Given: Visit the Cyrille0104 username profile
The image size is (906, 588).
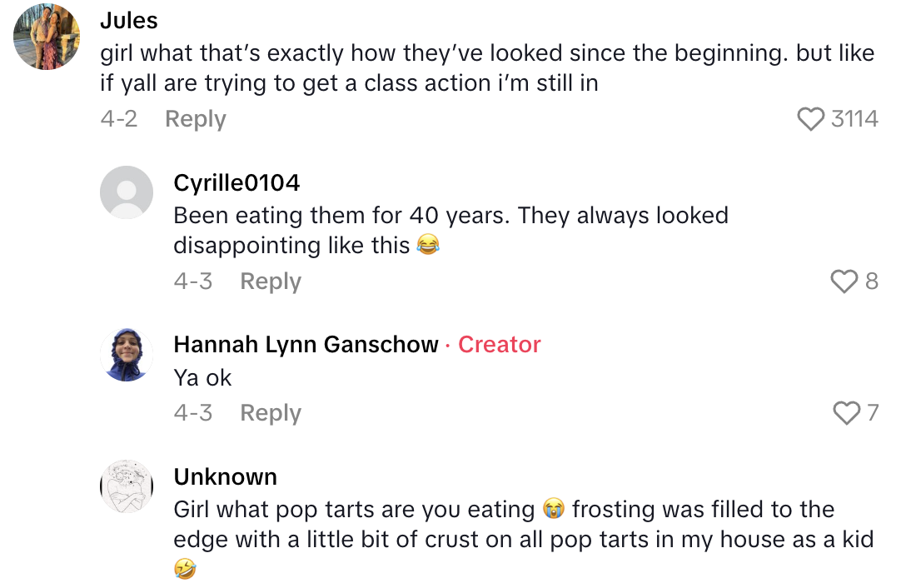Looking at the screenshot, I should click(x=236, y=182).
